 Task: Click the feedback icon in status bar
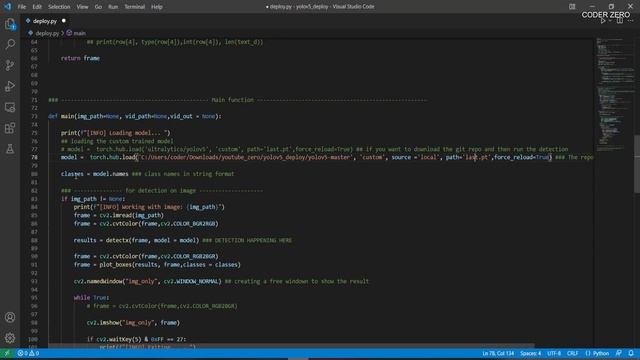[x=619, y=353]
